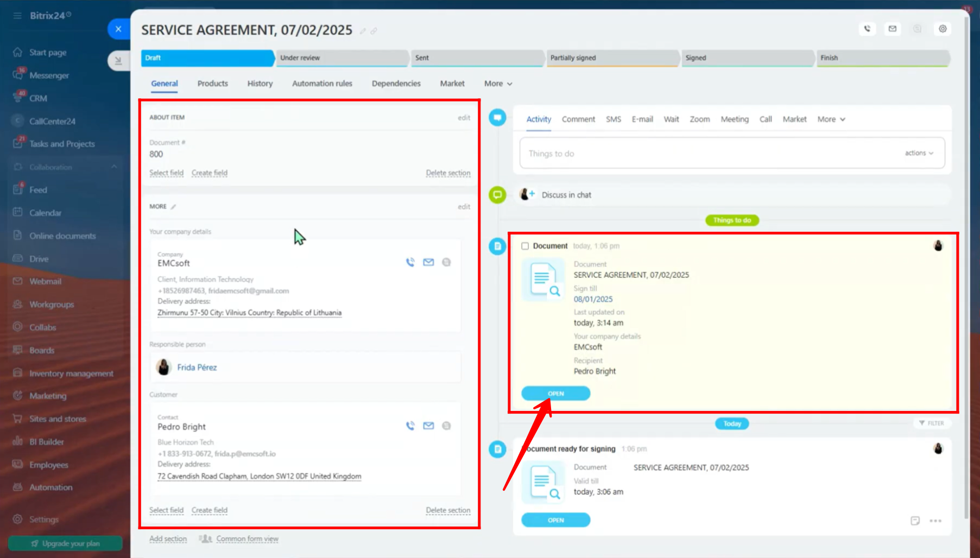Screen dimensions: 980x558
Task: Open the Bitrix24 hamburger menu
Action: (17, 16)
